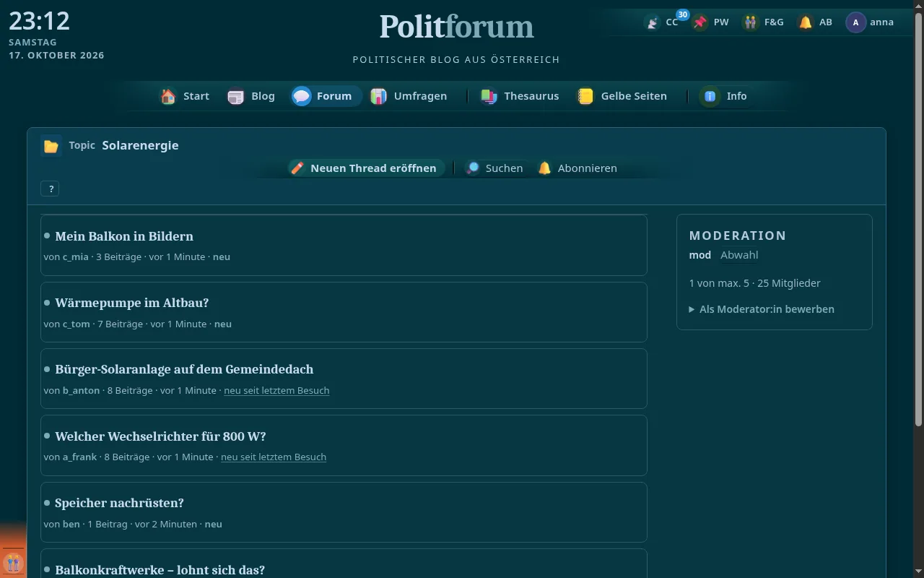Click the Abwahl button in Moderation

(x=739, y=255)
